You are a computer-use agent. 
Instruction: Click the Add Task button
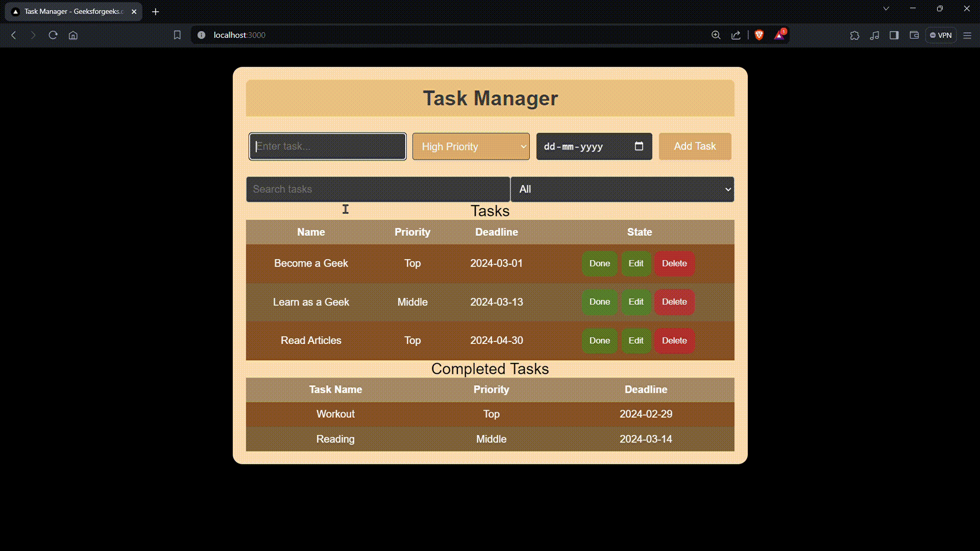point(695,146)
